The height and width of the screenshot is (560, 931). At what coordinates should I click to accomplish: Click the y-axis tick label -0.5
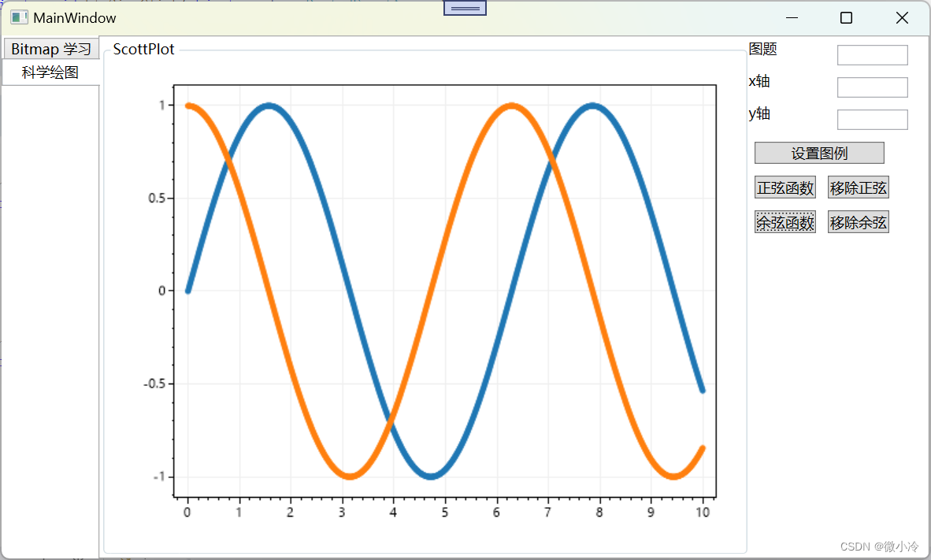(154, 384)
